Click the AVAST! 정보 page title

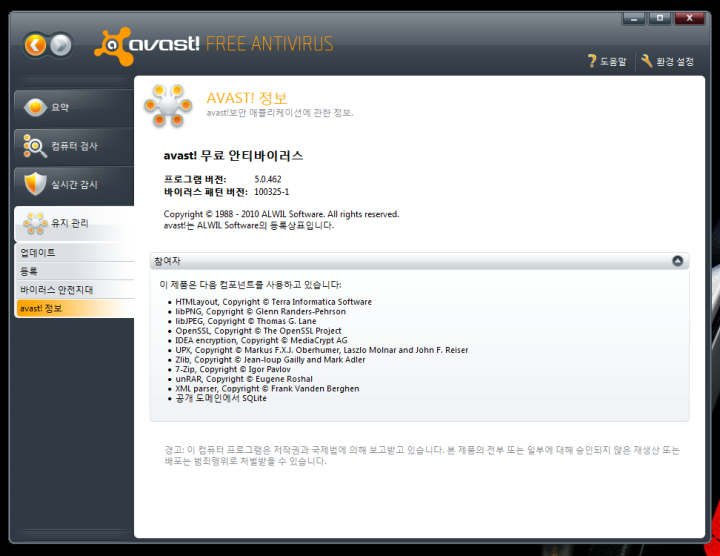point(247,98)
